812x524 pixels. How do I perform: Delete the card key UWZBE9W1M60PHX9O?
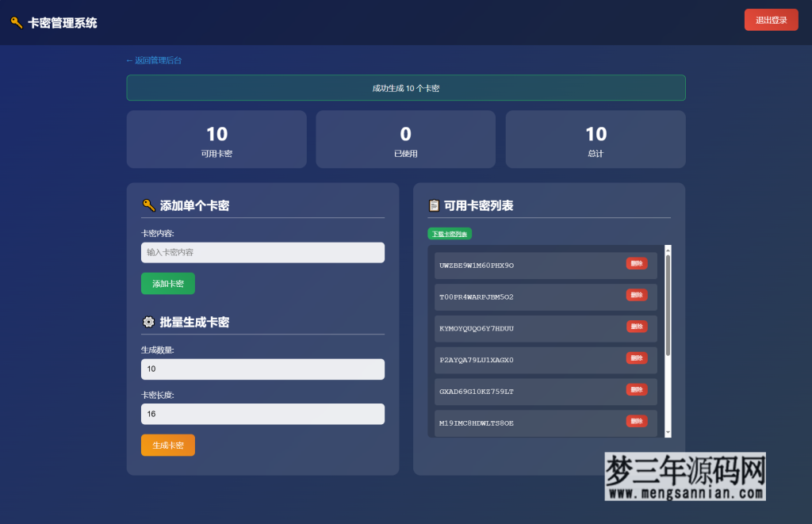[x=637, y=263]
